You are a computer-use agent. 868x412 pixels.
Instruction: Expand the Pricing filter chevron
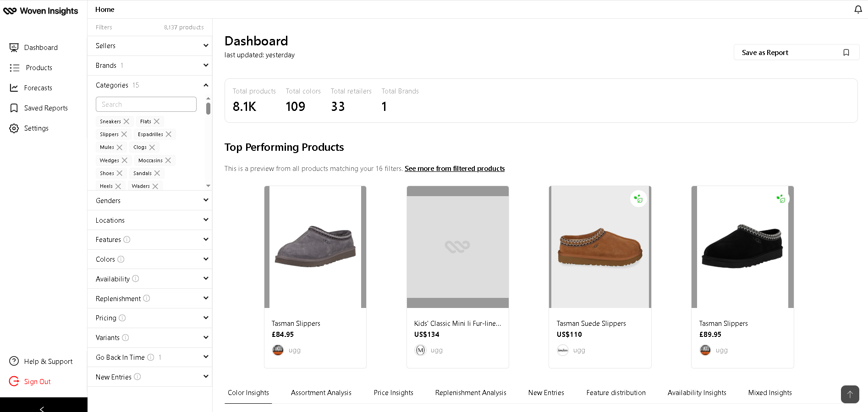(x=206, y=318)
